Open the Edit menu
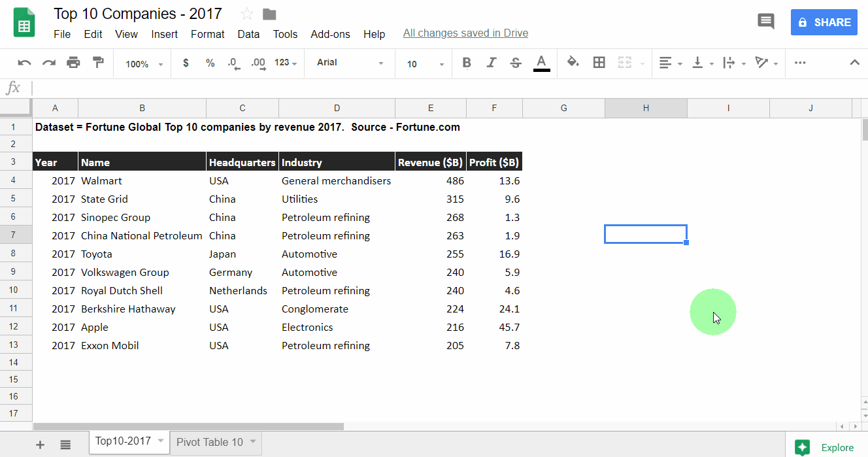This screenshot has height=457, width=868. pyautogui.click(x=93, y=34)
